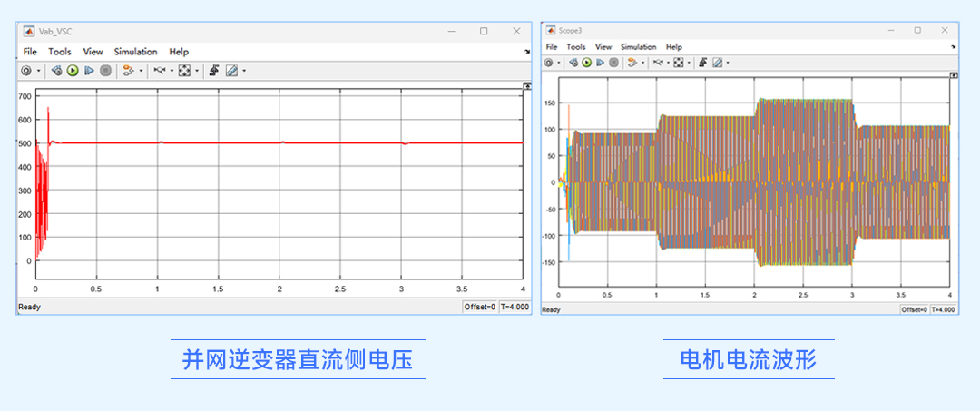The height and width of the screenshot is (411, 980).
Task: Select Zoom tool icon in Vab_VSC toolbar
Action: tap(160, 71)
